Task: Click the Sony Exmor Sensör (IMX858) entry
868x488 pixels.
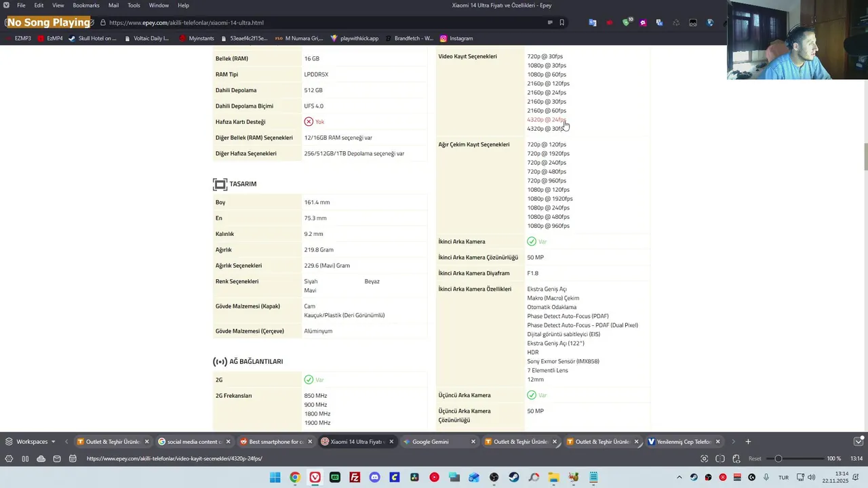Action: click(x=563, y=361)
